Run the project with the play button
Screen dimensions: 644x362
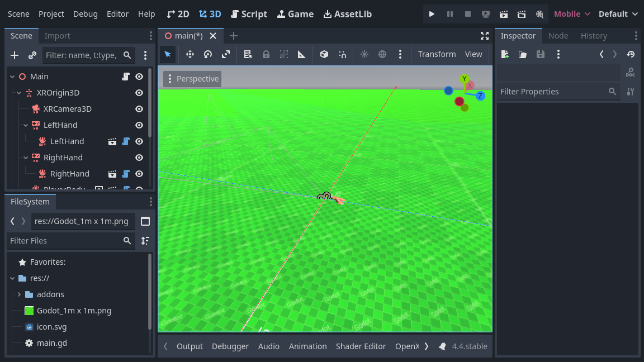(x=431, y=14)
